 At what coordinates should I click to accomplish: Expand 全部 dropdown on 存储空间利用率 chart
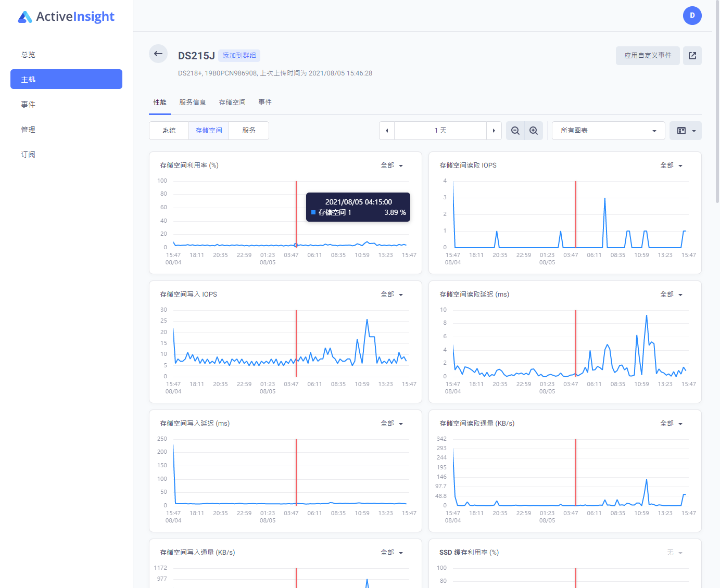(391, 165)
